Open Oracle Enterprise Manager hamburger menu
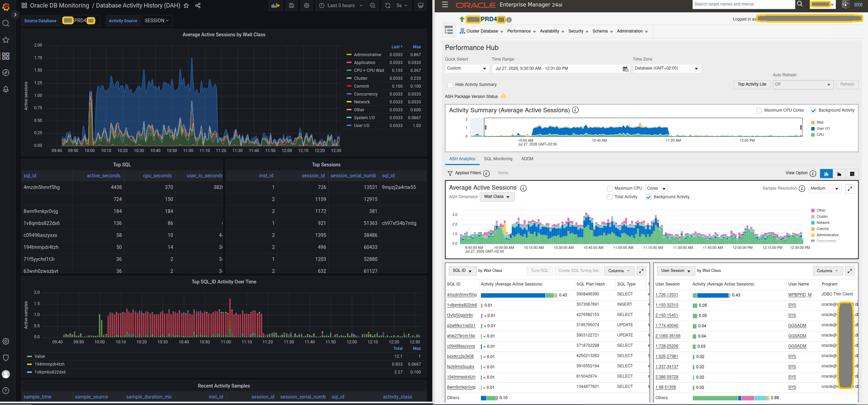This screenshot has height=405, width=868. [x=445, y=5]
